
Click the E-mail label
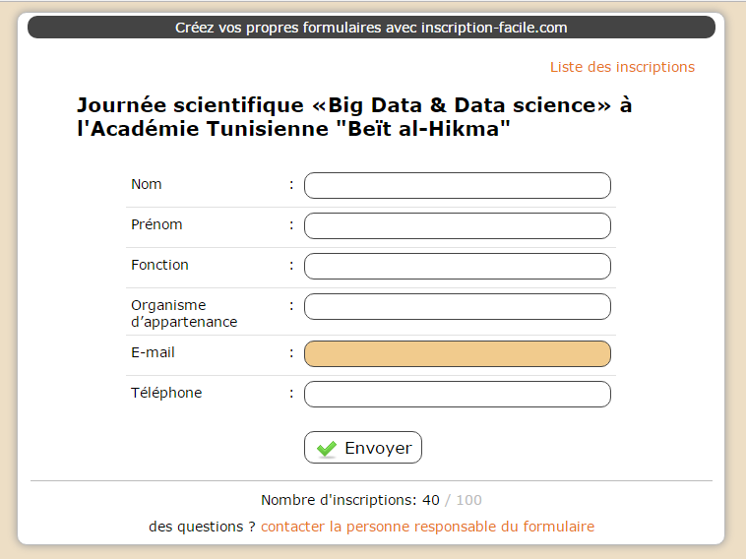(153, 352)
